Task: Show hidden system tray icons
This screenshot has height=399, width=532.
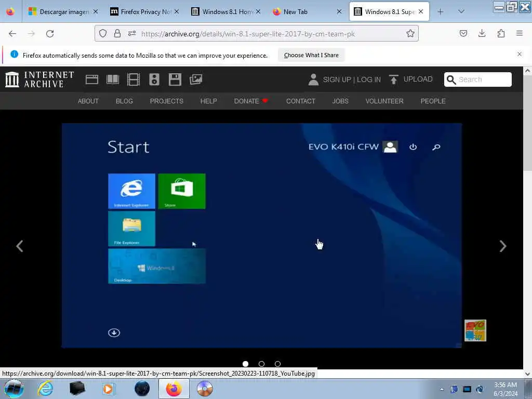Action: tap(442, 390)
